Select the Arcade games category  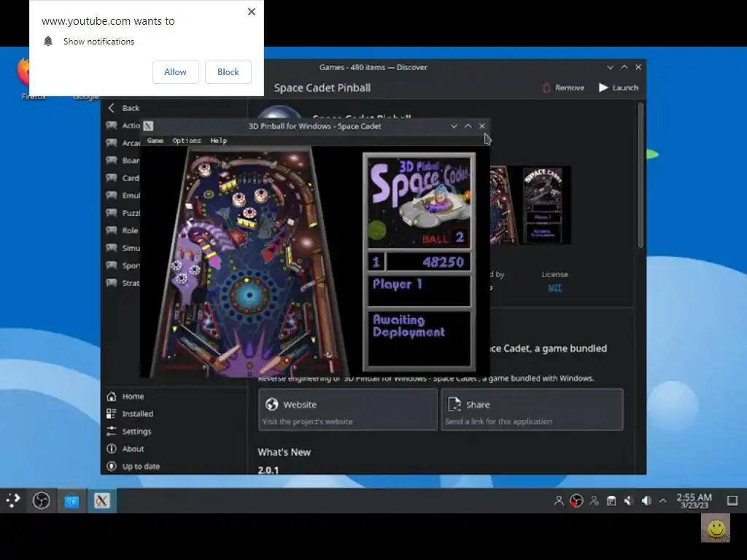[123, 143]
